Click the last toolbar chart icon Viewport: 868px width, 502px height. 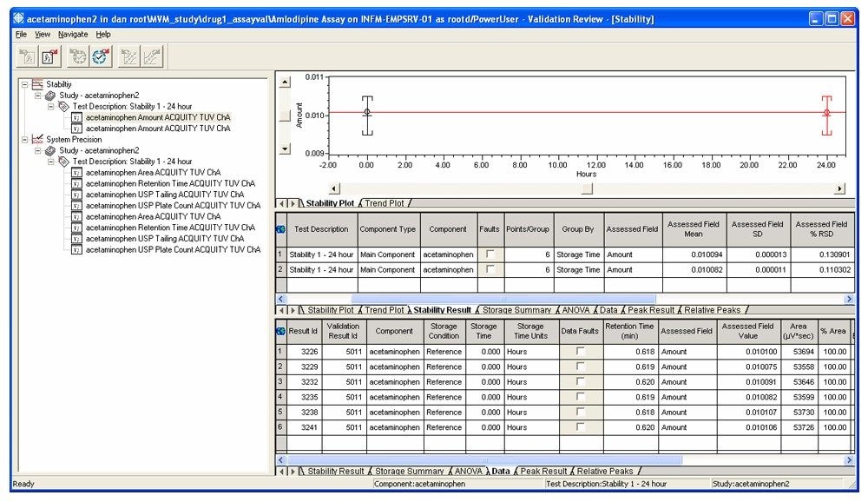point(152,56)
